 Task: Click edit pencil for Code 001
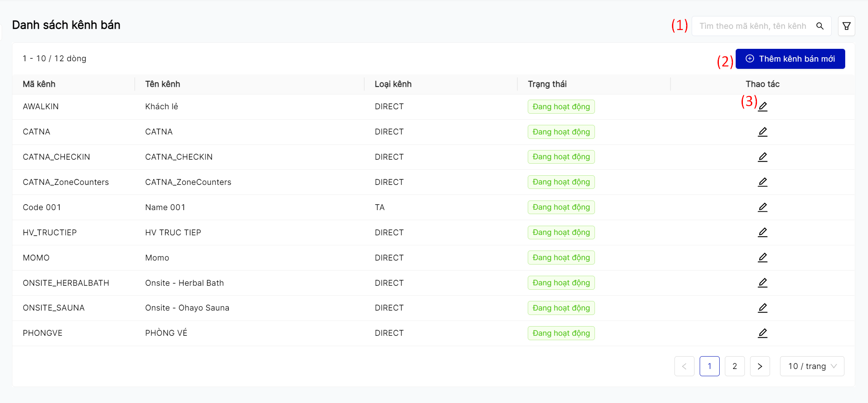(762, 207)
